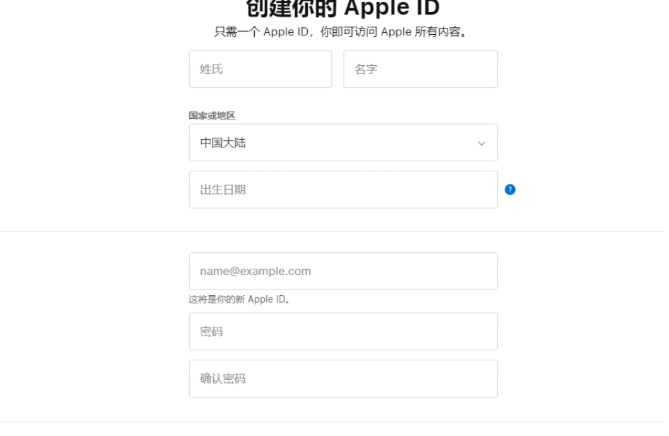Image resolution: width=669 pixels, height=436 pixels.
Task: Select the 中国大陆 country or region box
Action: click(343, 142)
